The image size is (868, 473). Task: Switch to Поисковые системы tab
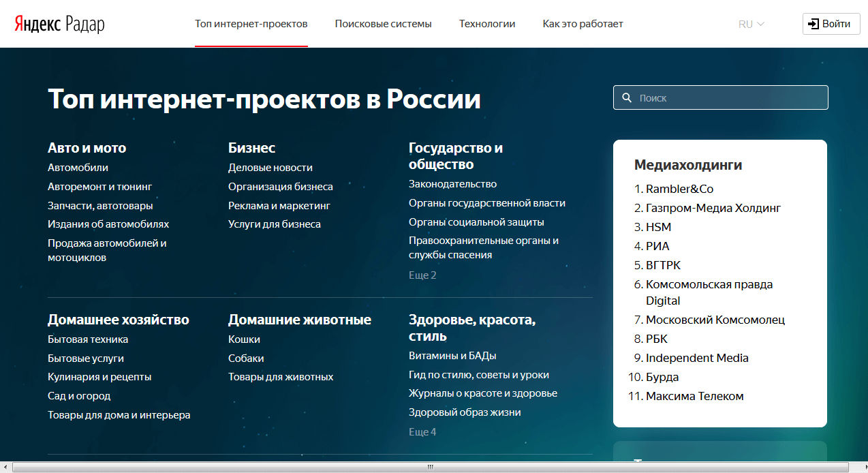[x=384, y=24]
